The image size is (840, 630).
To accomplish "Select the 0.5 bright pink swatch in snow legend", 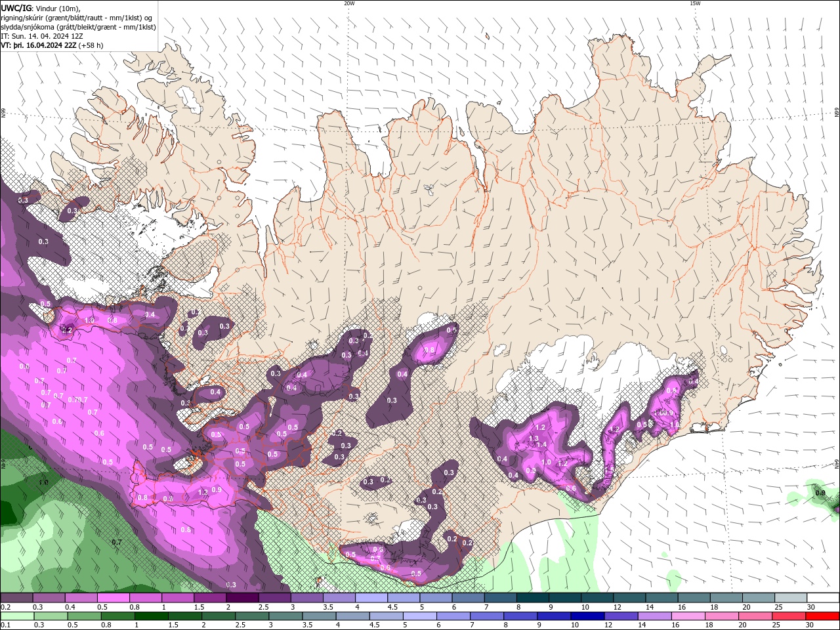I will click(113, 598).
